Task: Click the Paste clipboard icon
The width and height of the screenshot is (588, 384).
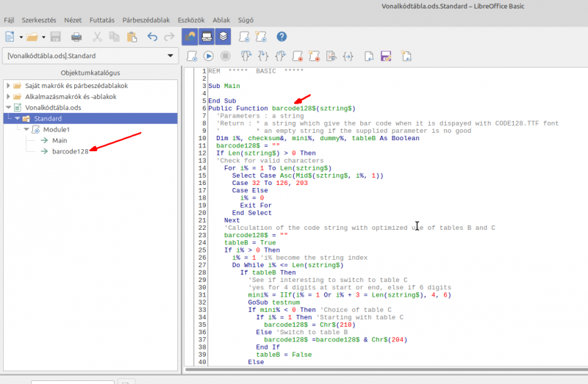Action: click(132, 37)
